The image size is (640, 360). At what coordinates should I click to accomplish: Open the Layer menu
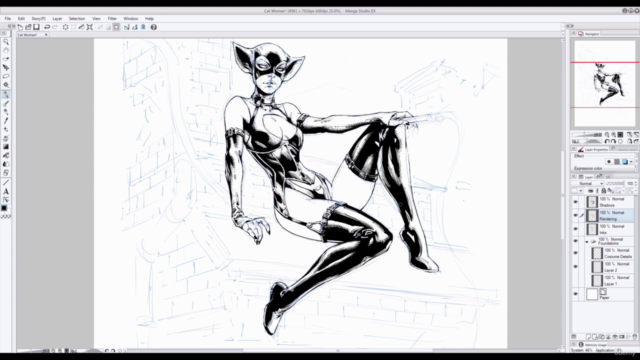tap(57, 19)
